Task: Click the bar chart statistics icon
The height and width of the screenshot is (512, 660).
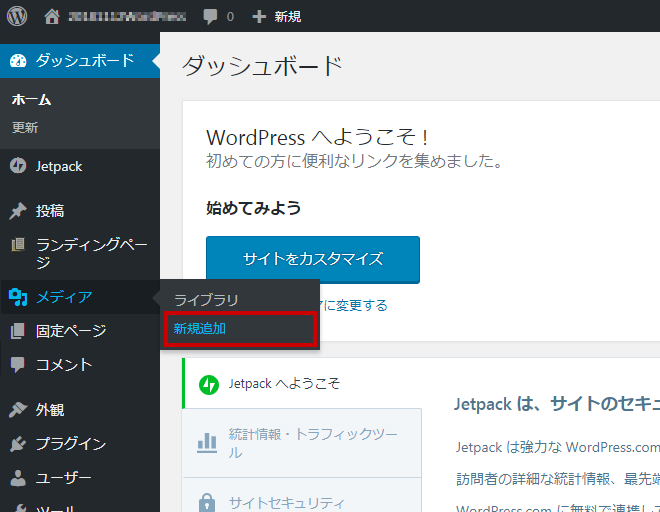Action: (207, 443)
